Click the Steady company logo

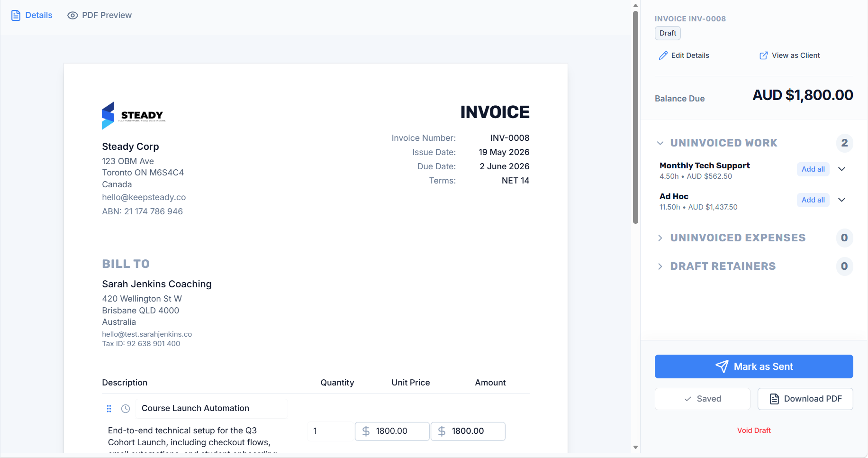point(134,115)
